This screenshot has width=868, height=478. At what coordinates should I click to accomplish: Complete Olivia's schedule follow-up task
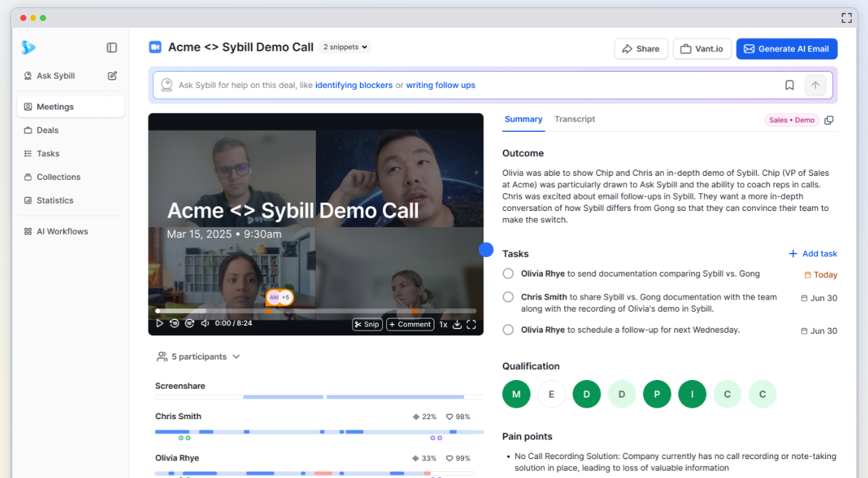click(508, 330)
